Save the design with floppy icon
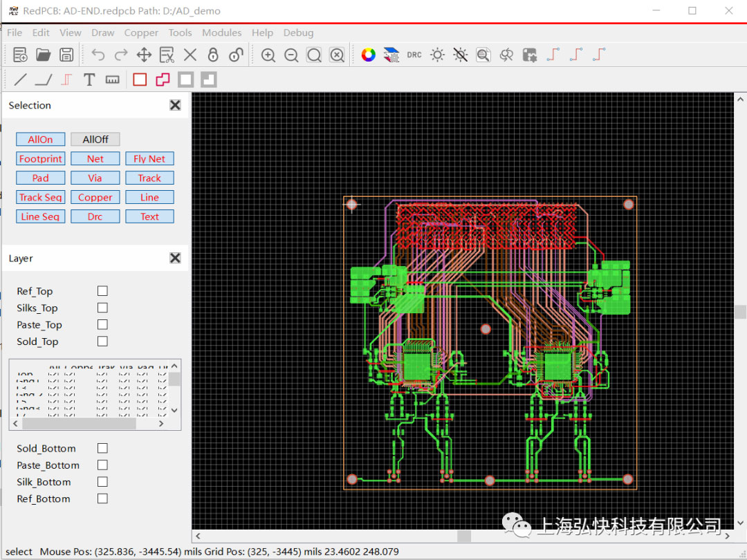This screenshot has height=560, width=747. pyautogui.click(x=66, y=55)
